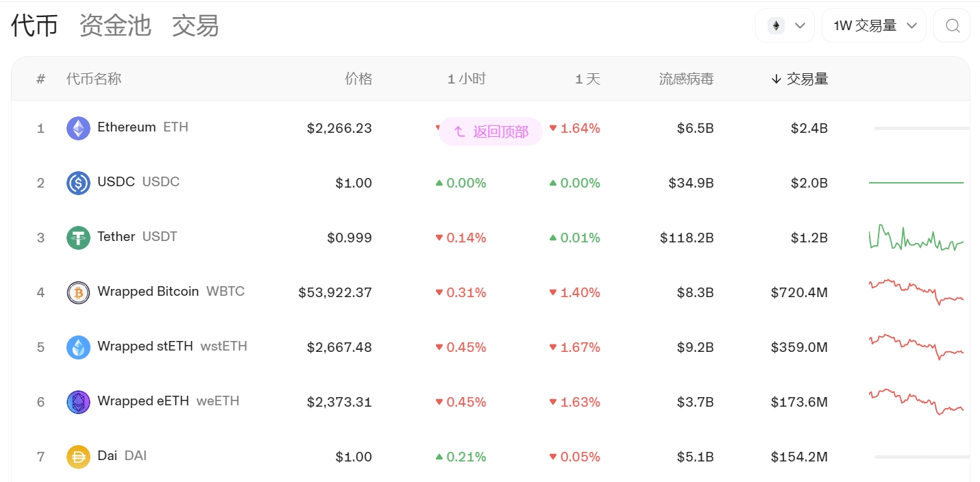Click the Tether price $0.999

(350, 238)
